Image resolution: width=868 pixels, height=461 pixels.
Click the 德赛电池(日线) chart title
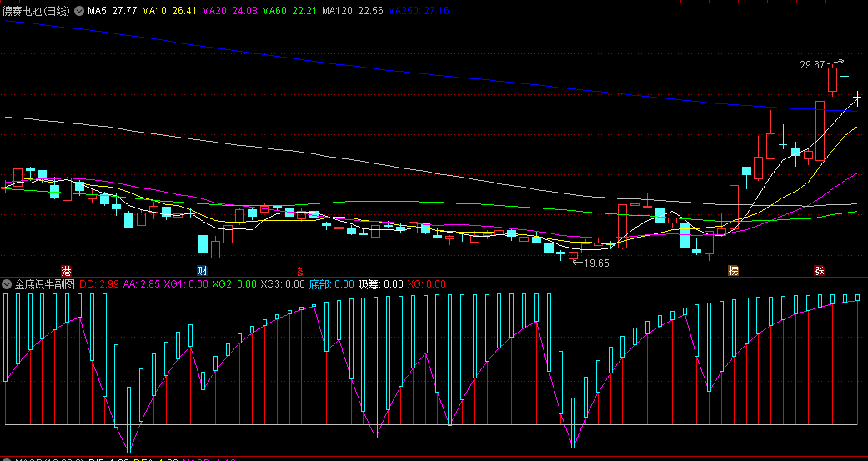click(x=36, y=11)
